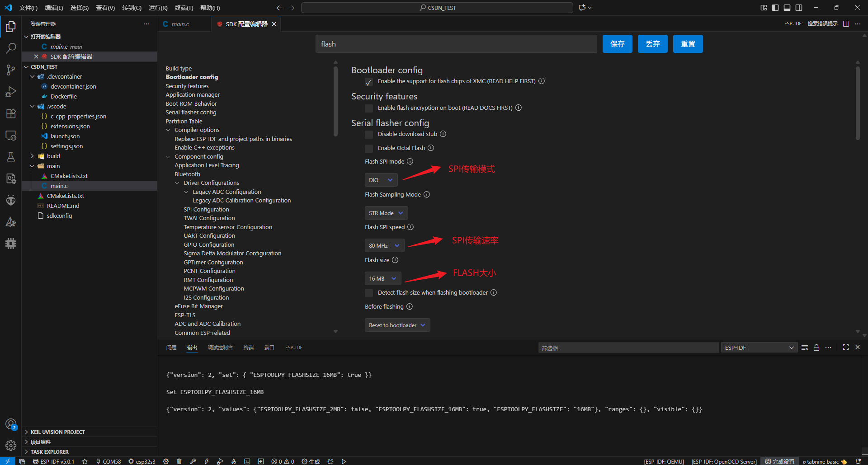Viewport: 868px width, 465px height.
Task: Clear the output panel list icon
Action: (x=805, y=348)
